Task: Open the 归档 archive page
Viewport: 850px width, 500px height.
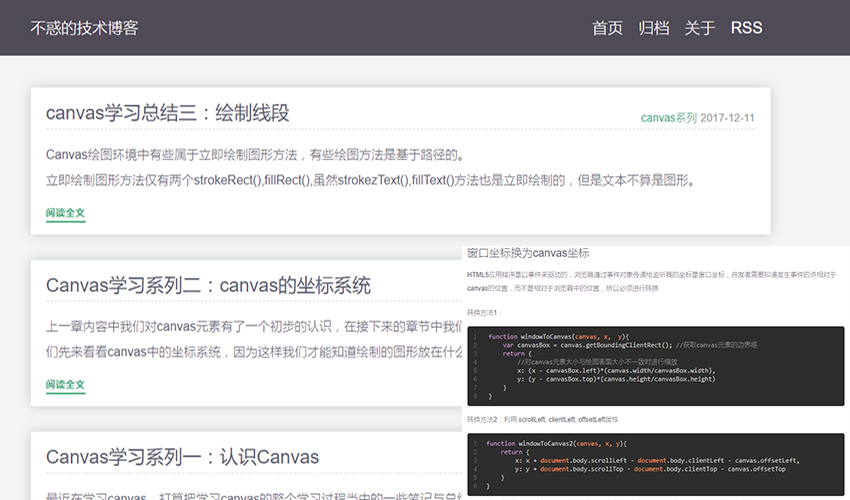Action: (654, 28)
